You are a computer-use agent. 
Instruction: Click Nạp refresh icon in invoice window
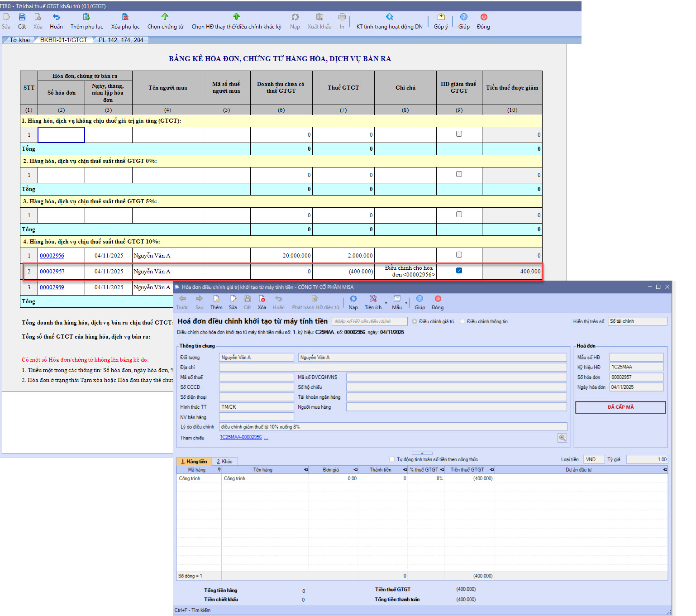point(353,299)
